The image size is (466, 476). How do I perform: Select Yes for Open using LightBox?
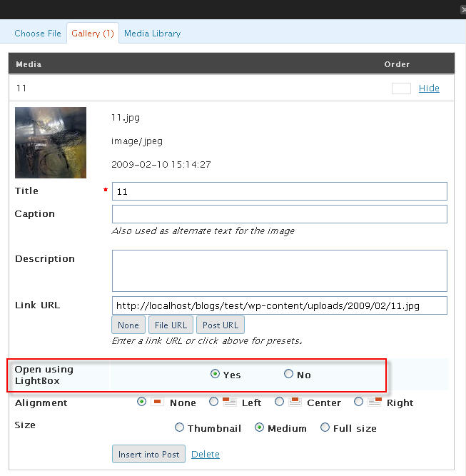pyautogui.click(x=215, y=374)
